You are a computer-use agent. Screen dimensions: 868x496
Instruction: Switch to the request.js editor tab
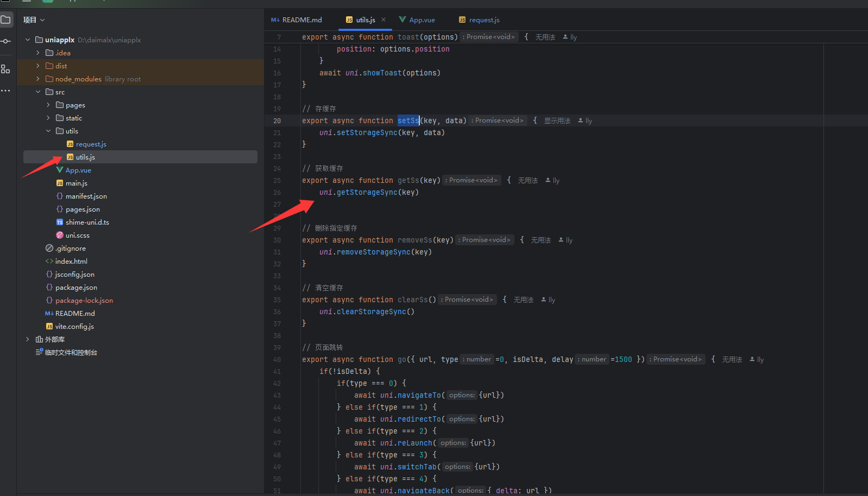click(x=479, y=20)
